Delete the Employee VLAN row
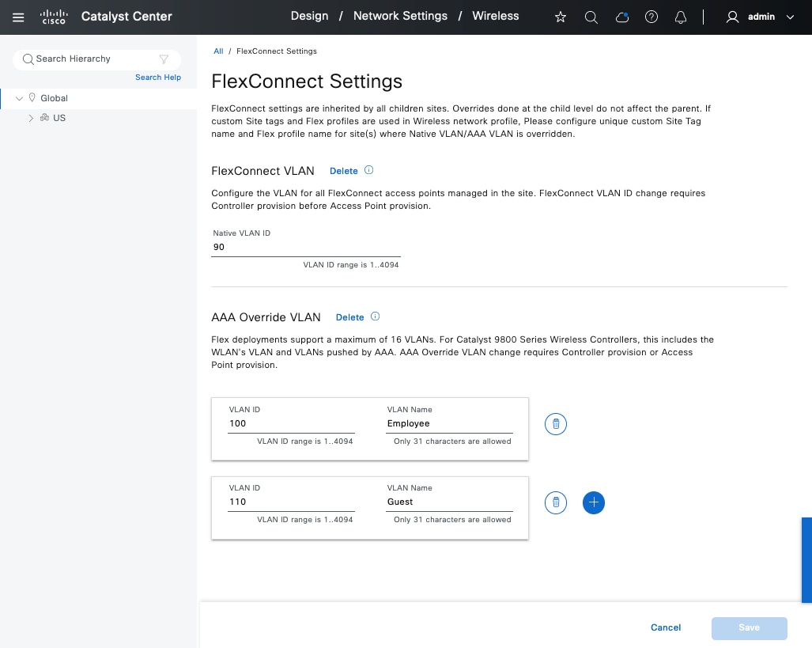The width and height of the screenshot is (812, 648). tap(556, 424)
